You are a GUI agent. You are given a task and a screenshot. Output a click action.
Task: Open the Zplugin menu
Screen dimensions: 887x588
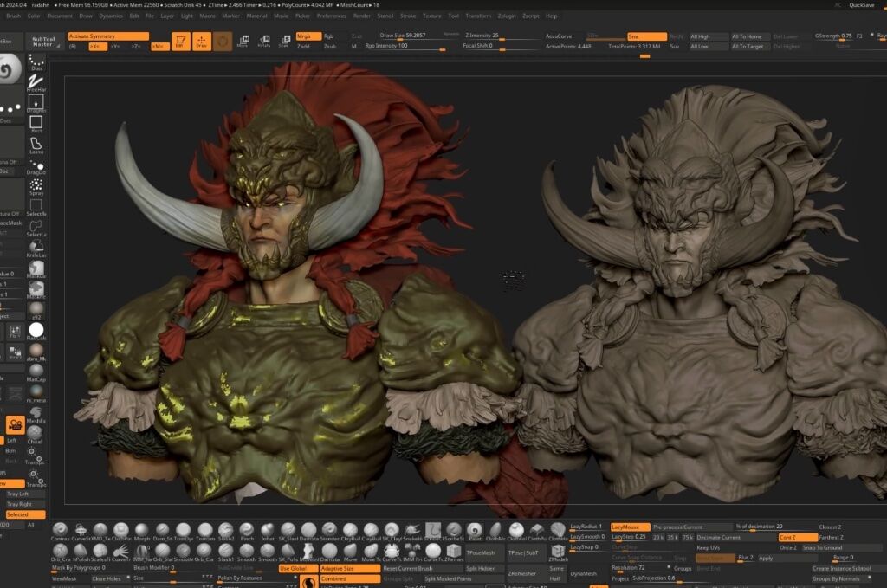pos(506,16)
